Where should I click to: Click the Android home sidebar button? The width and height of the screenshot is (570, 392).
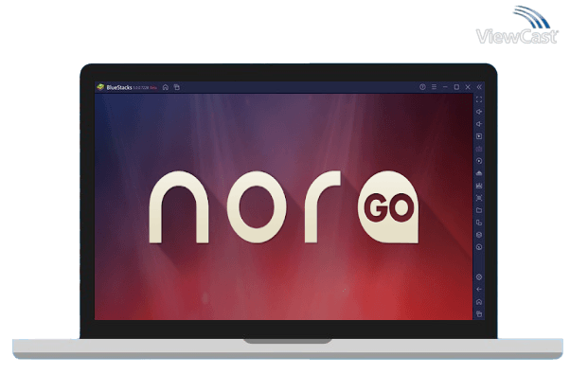tap(479, 302)
